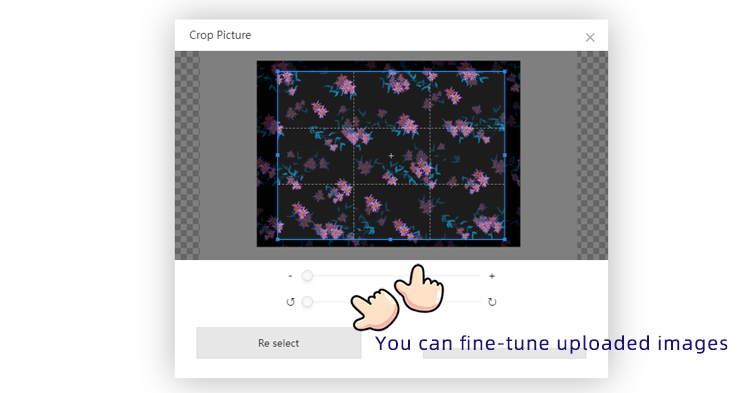Click the left-middle crop edge handle
Viewport: 750px width, 393px height.
tap(278, 155)
